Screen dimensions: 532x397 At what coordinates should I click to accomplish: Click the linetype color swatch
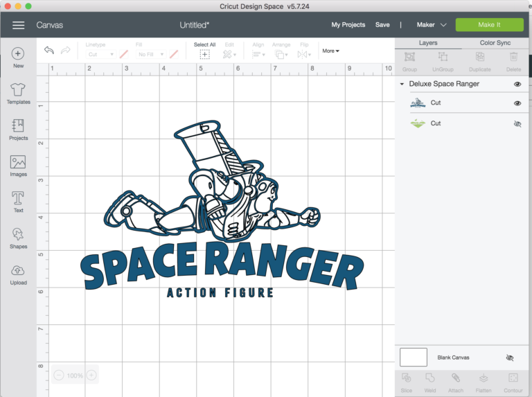pos(124,54)
